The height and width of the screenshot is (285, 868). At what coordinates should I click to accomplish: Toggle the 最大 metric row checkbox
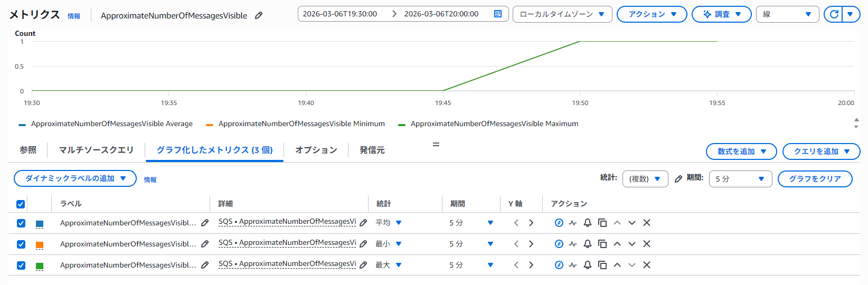coord(21,265)
